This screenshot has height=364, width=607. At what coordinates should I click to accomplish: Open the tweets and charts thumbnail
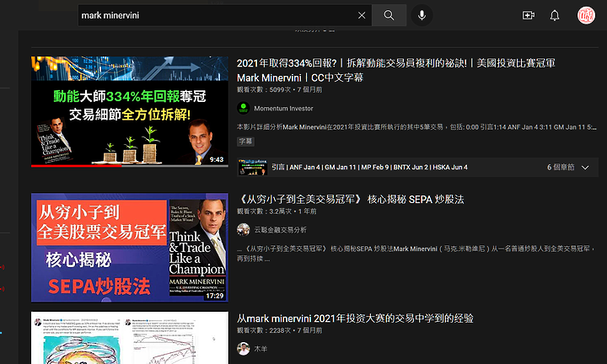click(x=130, y=338)
